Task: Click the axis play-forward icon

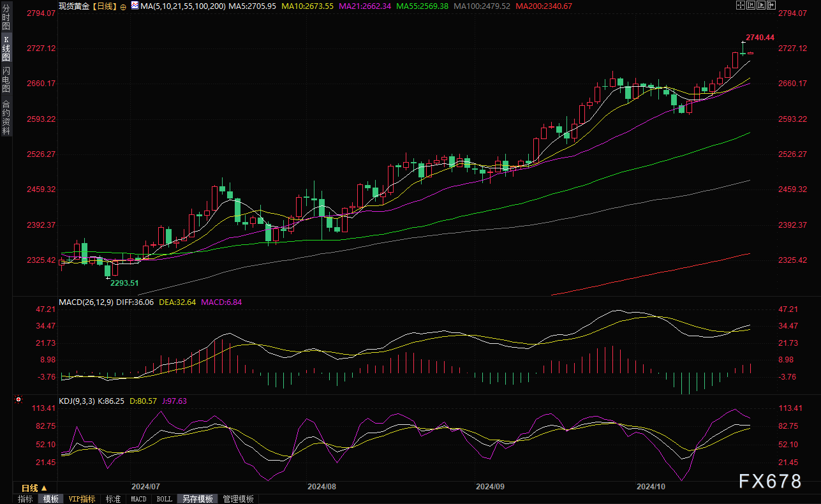Action: (761, 5)
